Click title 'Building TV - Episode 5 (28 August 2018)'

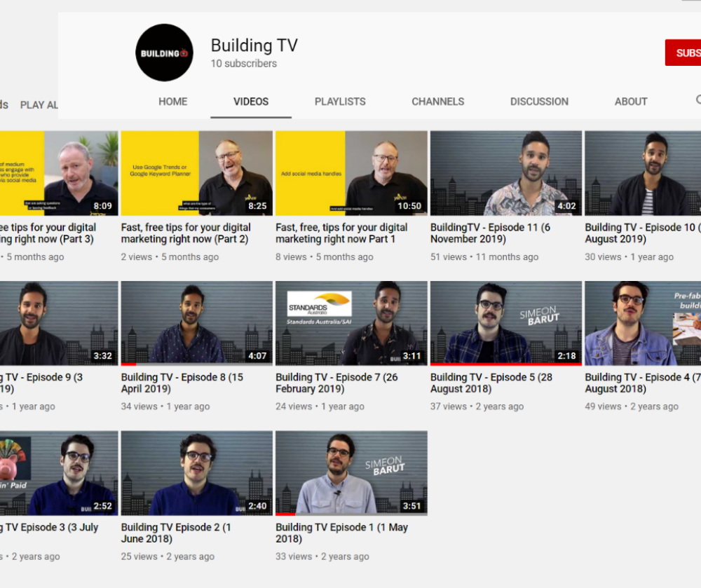491,383
